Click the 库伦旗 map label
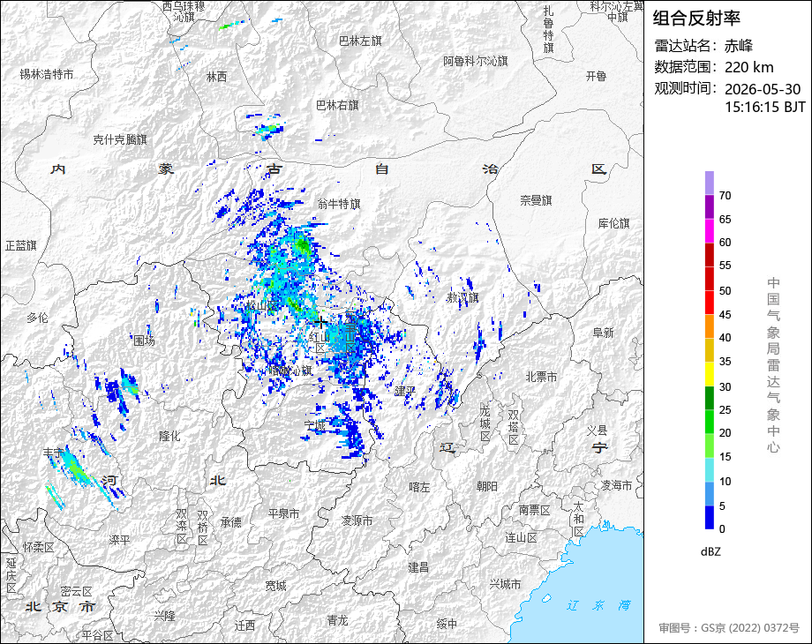The height and width of the screenshot is (644, 812). (x=613, y=223)
